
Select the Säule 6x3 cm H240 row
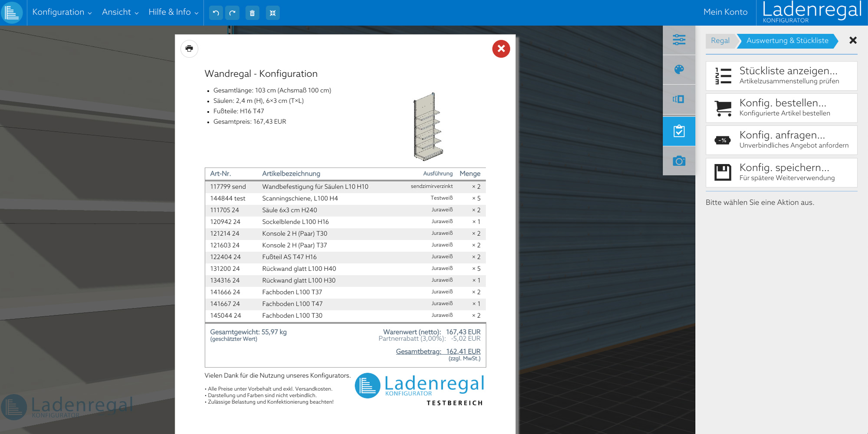pos(345,210)
